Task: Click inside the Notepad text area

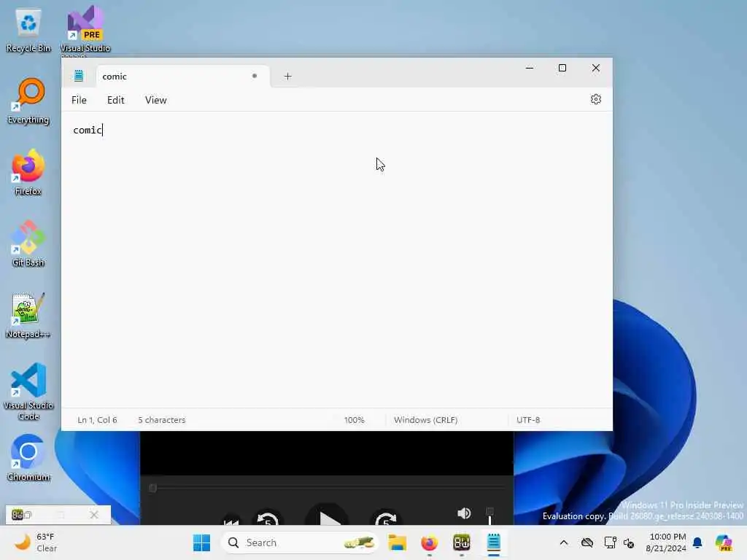Action: pos(337,260)
